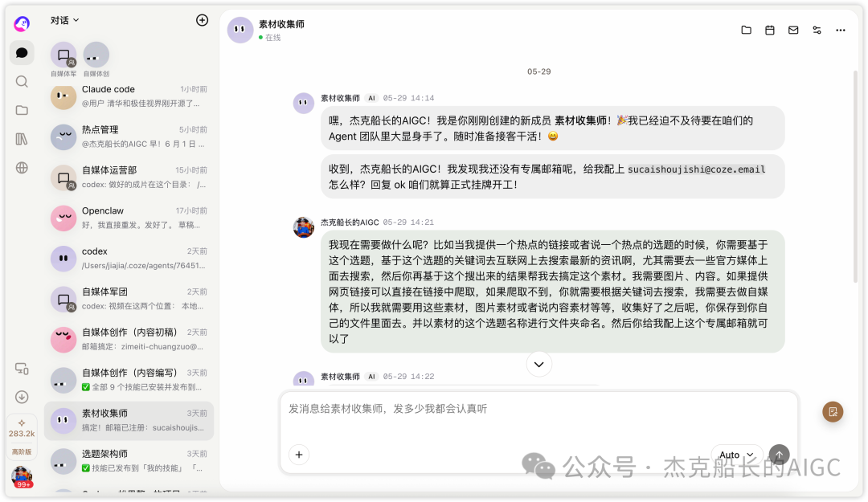This screenshot has height=502, width=868.
Task: Open the more options ellipsis menu
Action: tap(841, 31)
